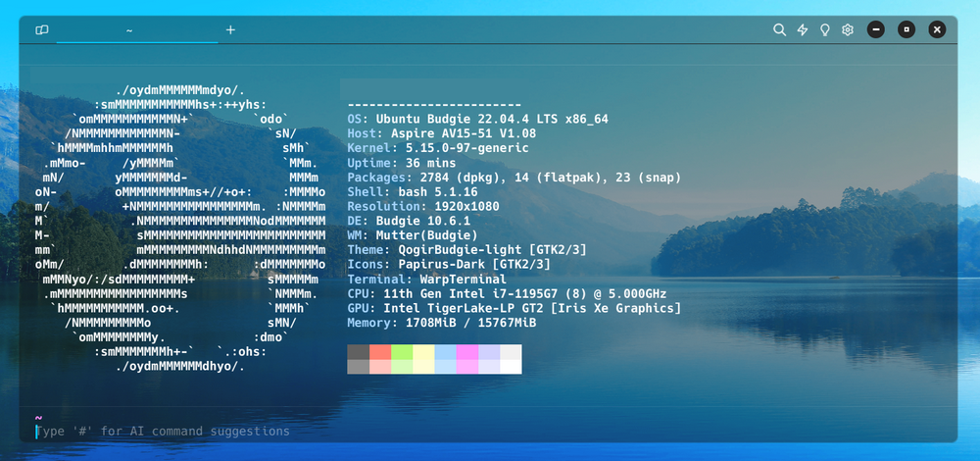
Task: Click the bright red color block
Action: [380, 351]
